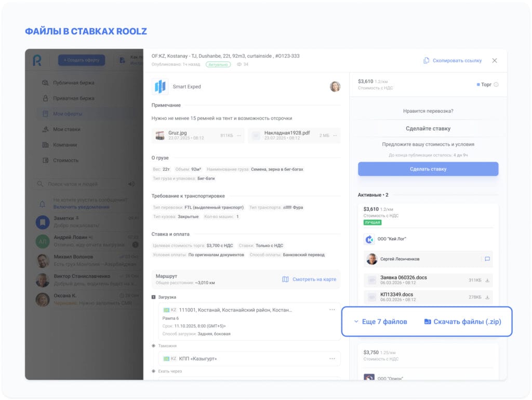
Task: Click Скачать файлы (.zip) link
Action: click(462, 322)
